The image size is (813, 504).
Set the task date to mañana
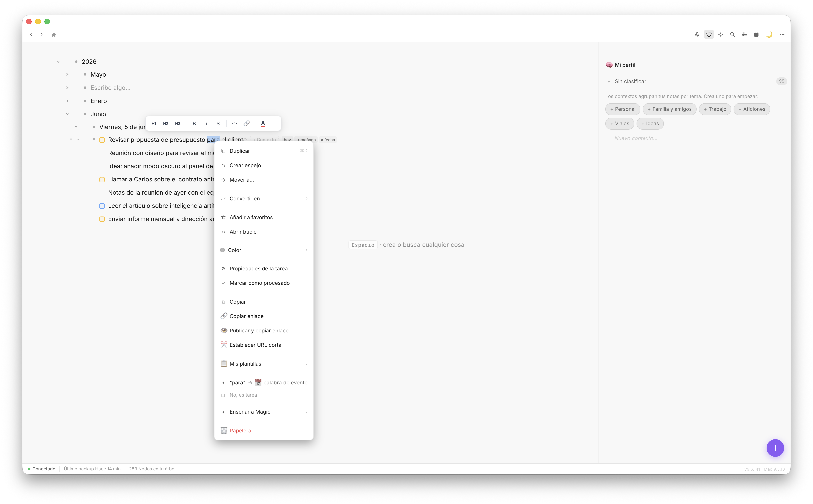pos(306,140)
